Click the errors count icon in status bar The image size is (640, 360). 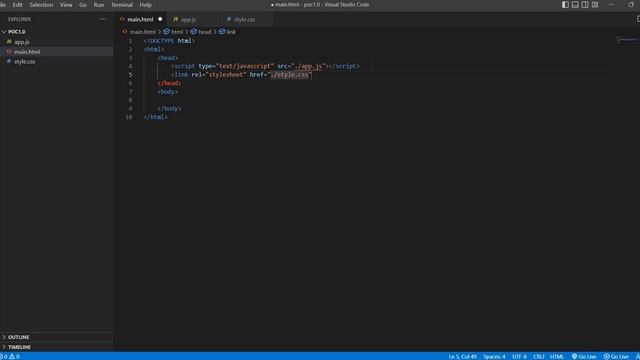point(2,356)
